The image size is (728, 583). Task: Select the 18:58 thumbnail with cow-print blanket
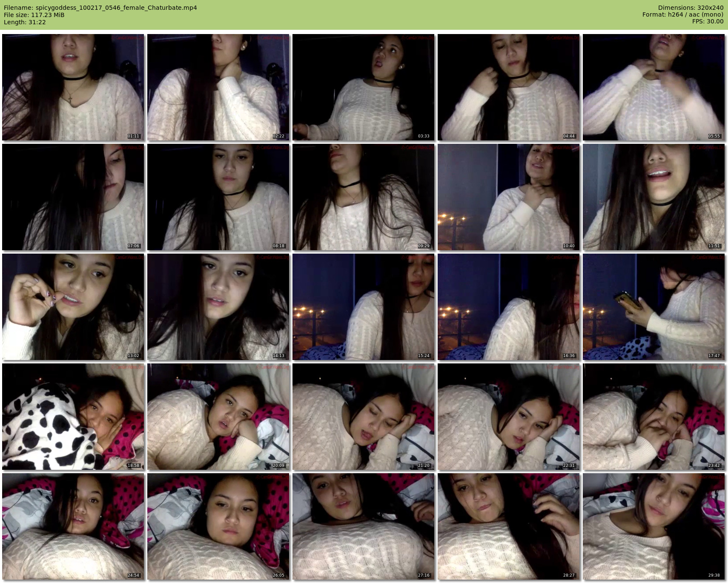pyautogui.click(x=73, y=417)
